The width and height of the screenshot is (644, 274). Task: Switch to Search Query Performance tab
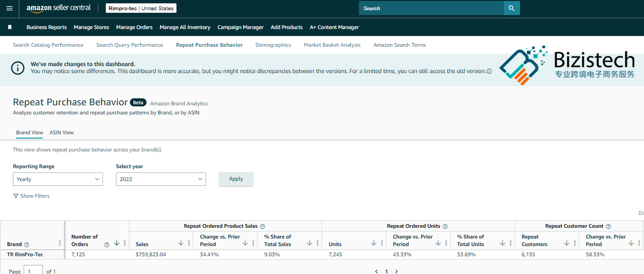point(130,45)
